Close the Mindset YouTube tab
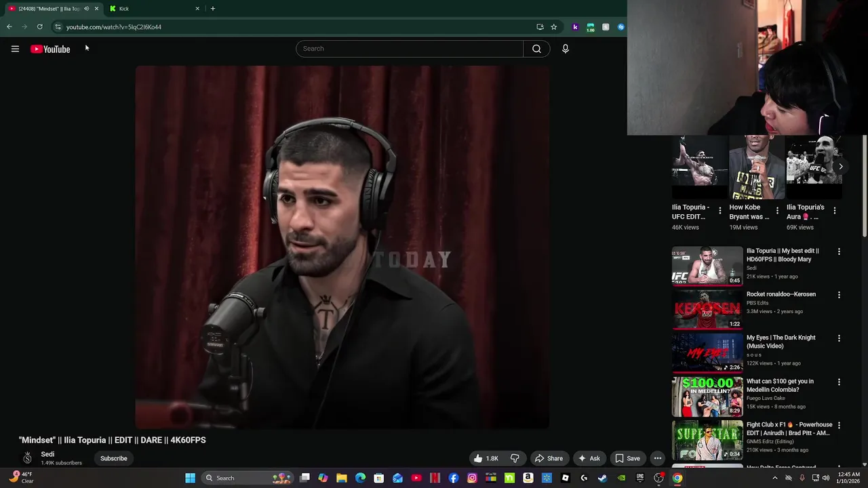 click(96, 9)
